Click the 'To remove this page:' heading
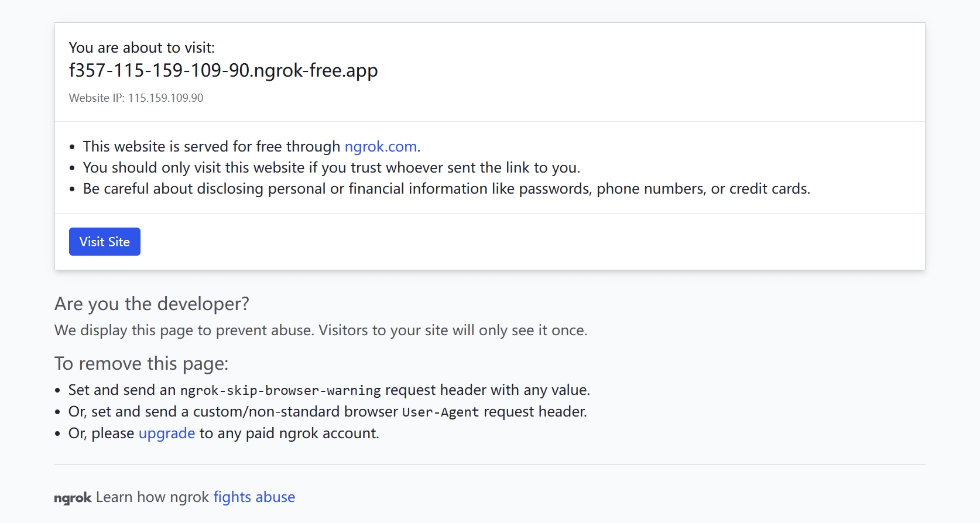This screenshot has height=523, width=980. point(141,364)
